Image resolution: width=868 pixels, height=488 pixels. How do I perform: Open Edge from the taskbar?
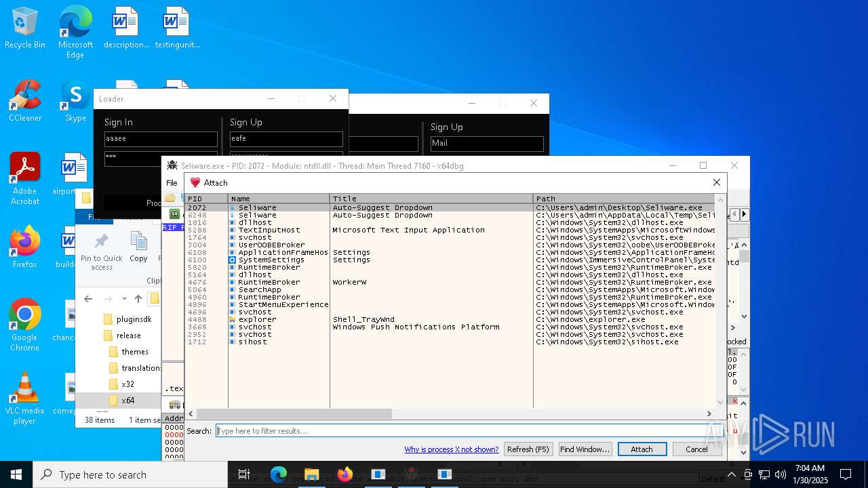click(279, 474)
